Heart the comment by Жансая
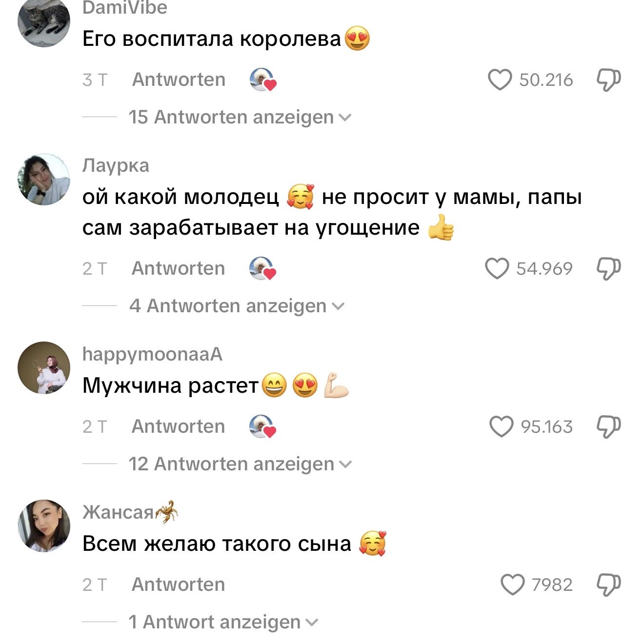644x644 pixels. pos(513,584)
